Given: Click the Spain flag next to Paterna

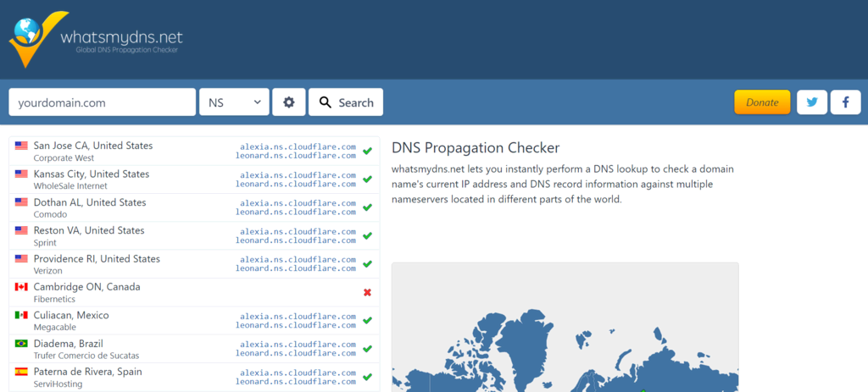Looking at the screenshot, I should click(x=21, y=372).
